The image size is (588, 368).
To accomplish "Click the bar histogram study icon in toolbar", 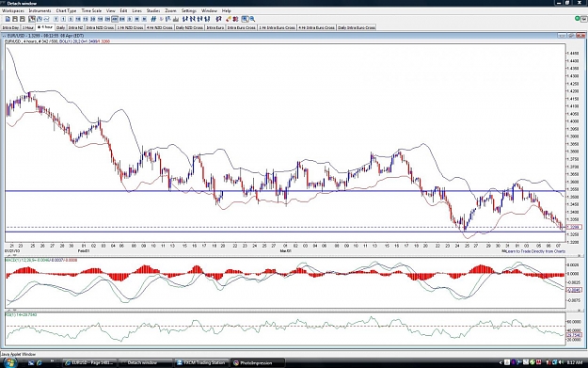I will coord(176,19).
